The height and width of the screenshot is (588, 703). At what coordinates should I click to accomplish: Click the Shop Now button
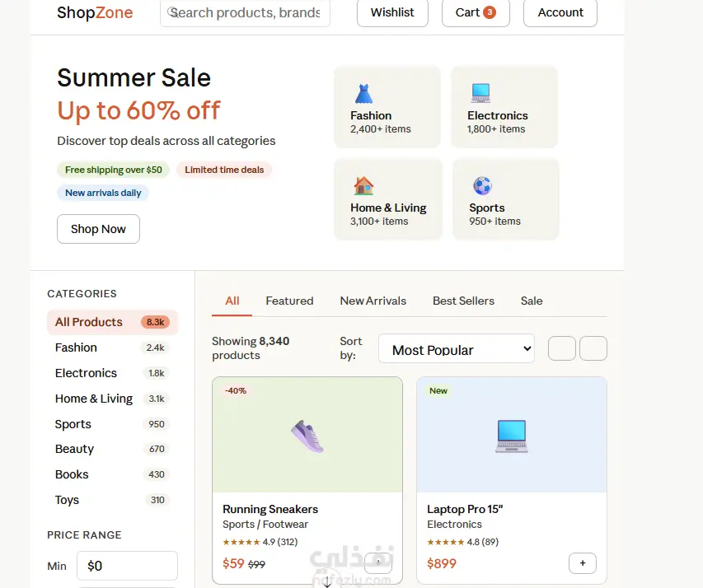click(x=98, y=229)
